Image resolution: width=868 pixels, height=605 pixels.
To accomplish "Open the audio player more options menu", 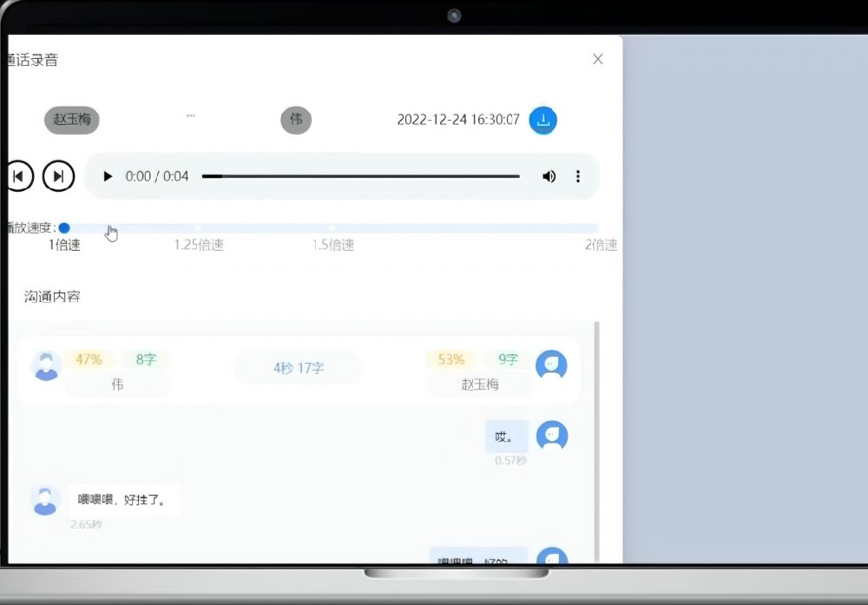I will [x=578, y=176].
